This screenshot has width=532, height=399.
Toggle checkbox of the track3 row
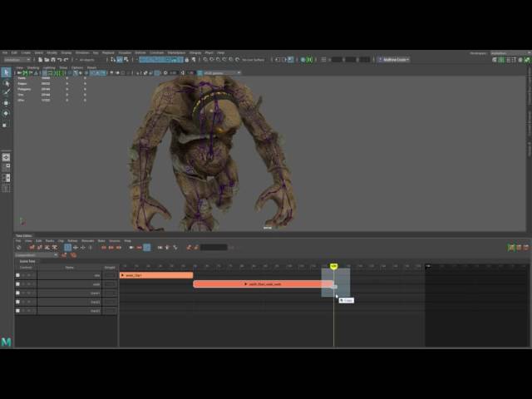pos(17,310)
